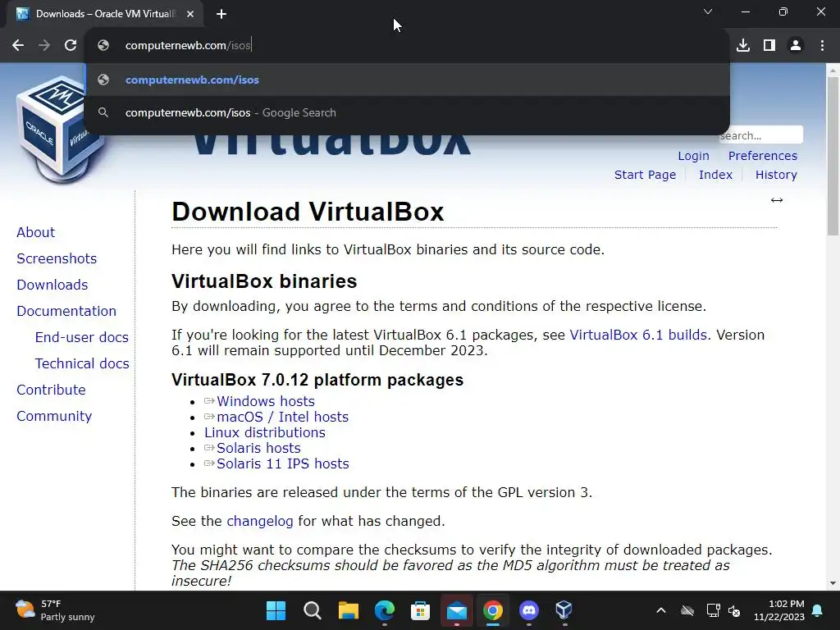The height and width of the screenshot is (630, 840).
Task: Toggle the Chrome side panel icon
Action: tap(769, 46)
